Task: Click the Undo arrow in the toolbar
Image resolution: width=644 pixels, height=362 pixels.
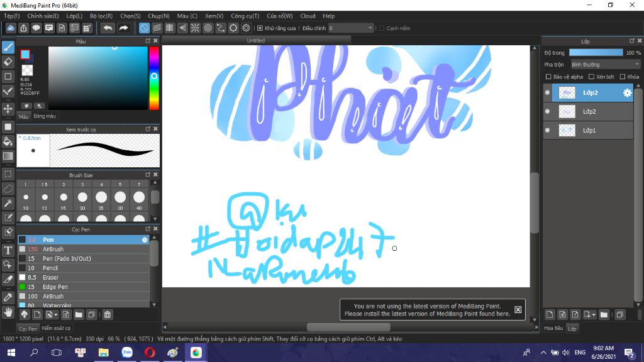Action: coord(108,28)
